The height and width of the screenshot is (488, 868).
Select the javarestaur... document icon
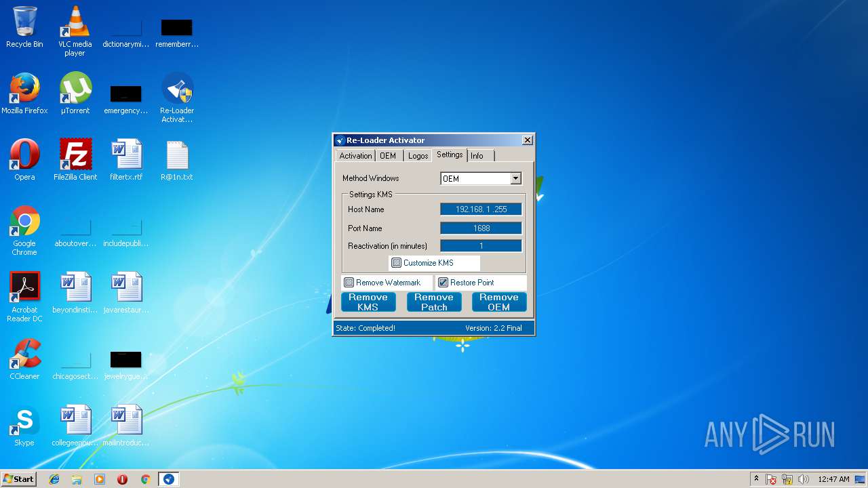tap(125, 293)
